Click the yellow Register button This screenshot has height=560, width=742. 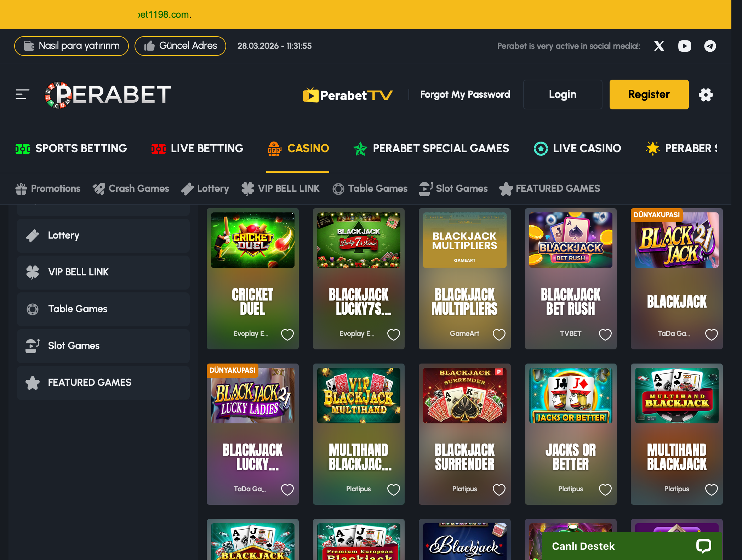649,95
